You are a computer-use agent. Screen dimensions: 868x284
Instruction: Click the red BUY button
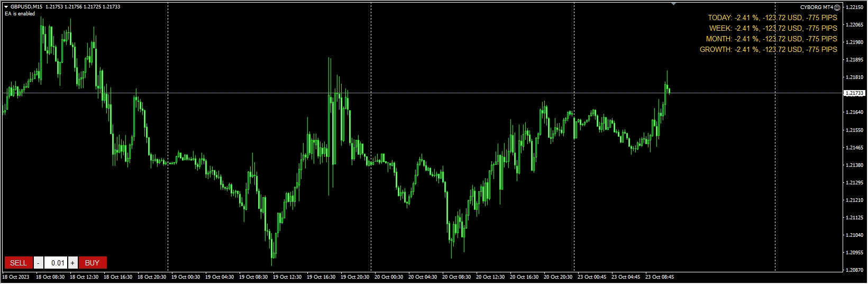point(92,263)
